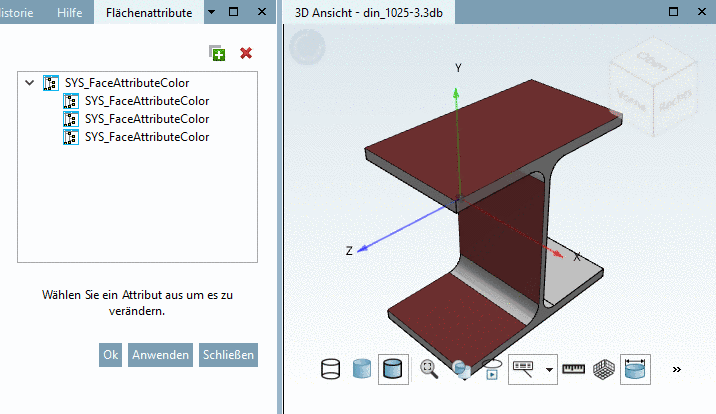Switch to the Hilfe tab
This screenshot has width=716, height=414.
(x=69, y=13)
